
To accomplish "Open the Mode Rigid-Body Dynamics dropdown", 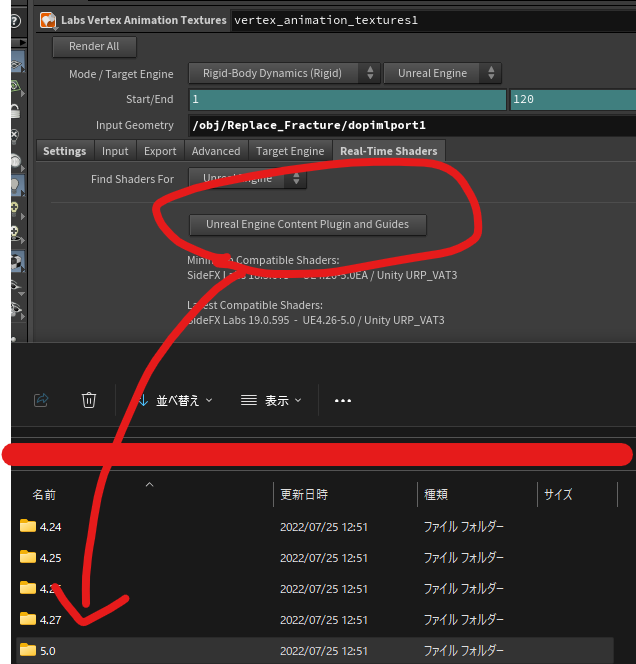I will click(x=284, y=73).
